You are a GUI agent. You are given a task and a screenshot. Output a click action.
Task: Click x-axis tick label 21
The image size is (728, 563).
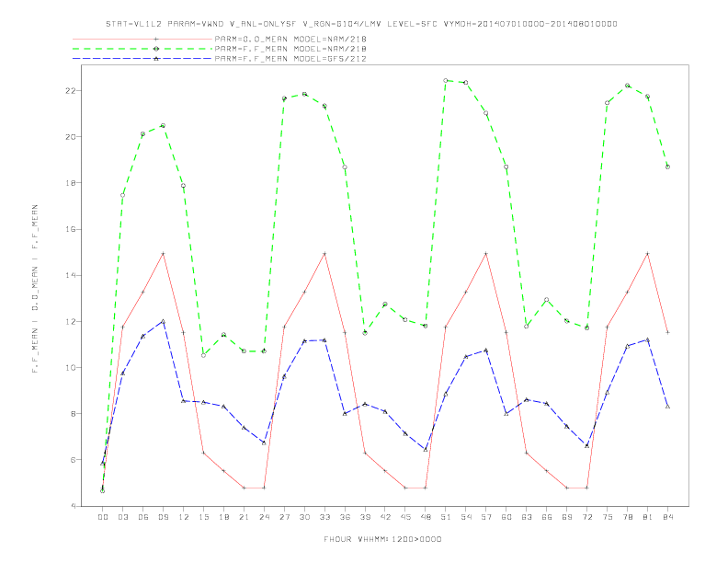(x=244, y=517)
